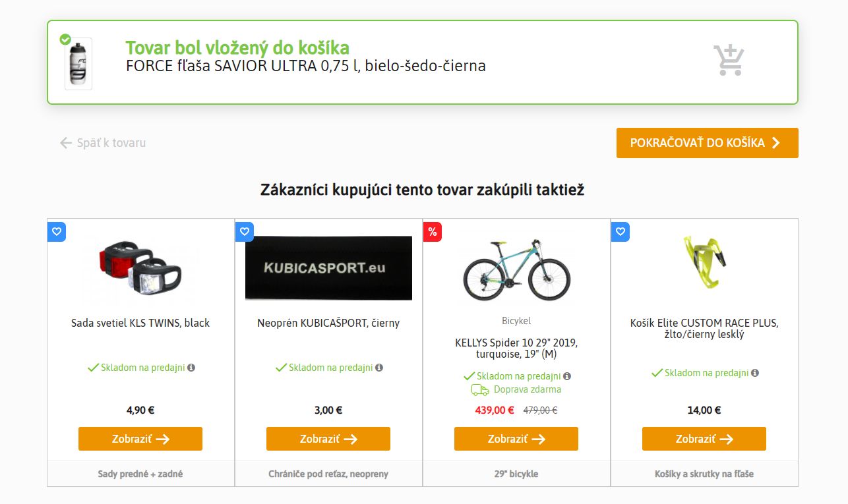Click info icon beside Košík Elite stock status
This screenshot has height=504, width=848.
click(755, 373)
